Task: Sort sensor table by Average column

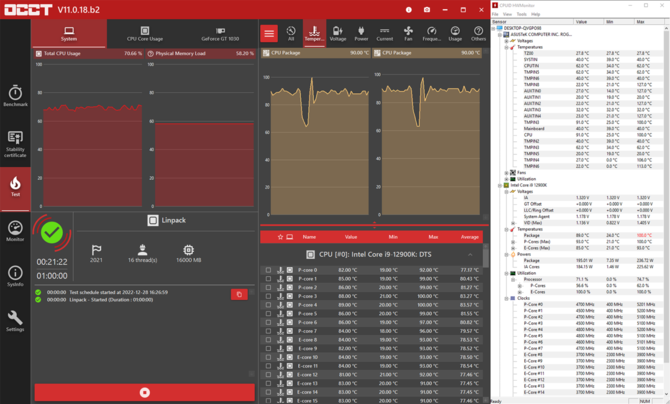Action: pyautogui.click(x=470, y=237)
